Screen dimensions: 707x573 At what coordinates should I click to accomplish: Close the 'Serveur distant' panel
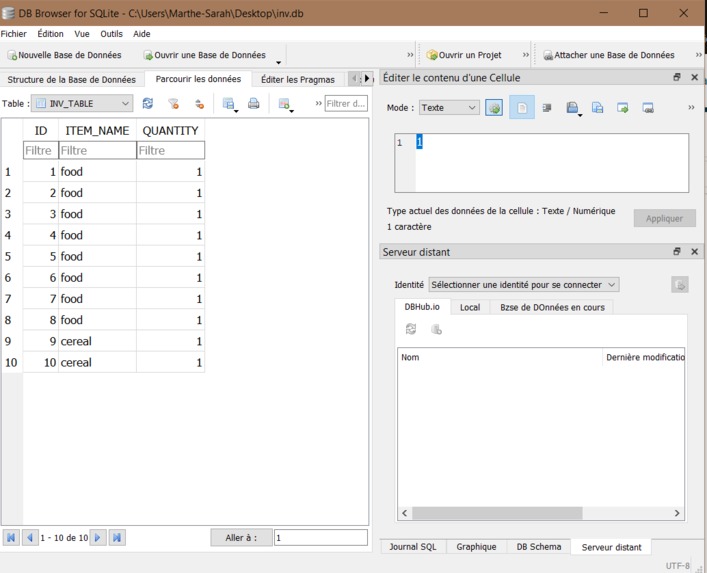tap(694, 252)
